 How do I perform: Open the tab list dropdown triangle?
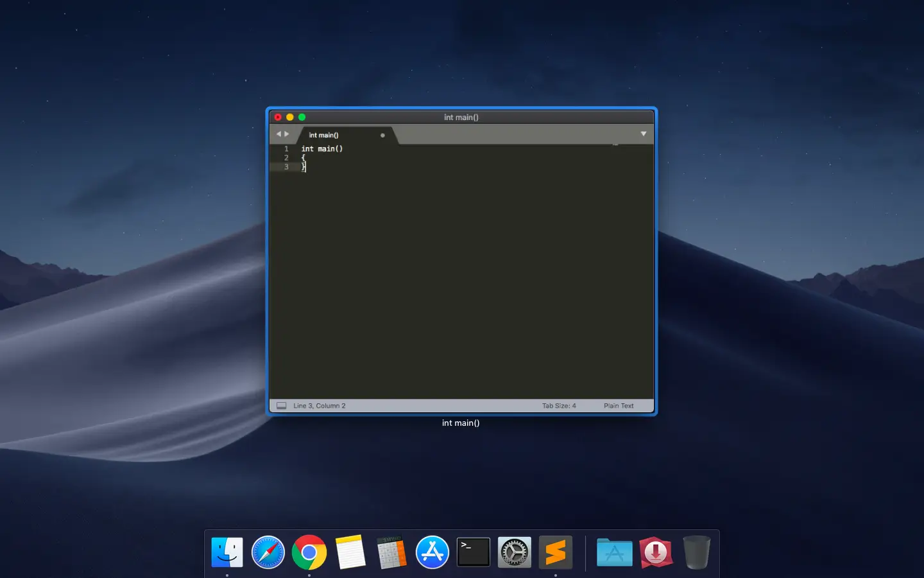point(643,134)
